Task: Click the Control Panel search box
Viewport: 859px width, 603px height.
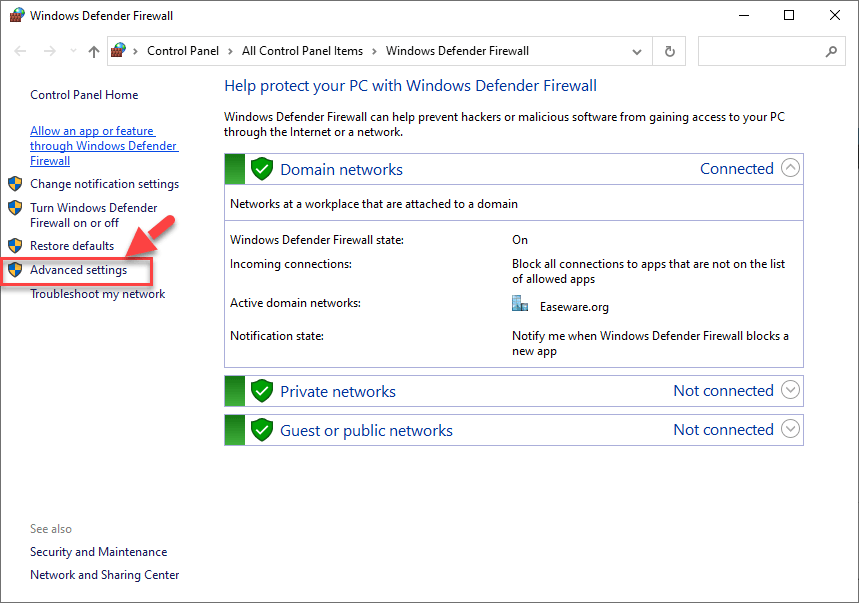Action: [x=771, y=51]
